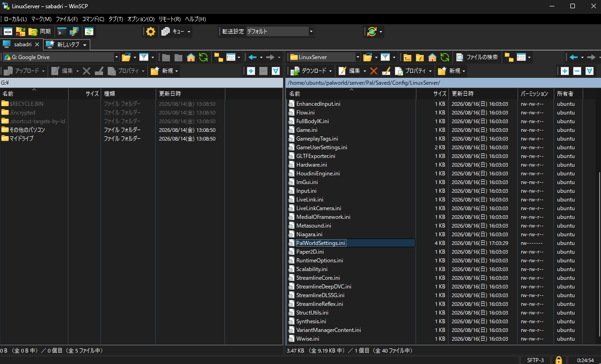The width and height of the screenshot is (601, 364).
Task: Open the ローカル(L) menu
Action: [15, 19]
